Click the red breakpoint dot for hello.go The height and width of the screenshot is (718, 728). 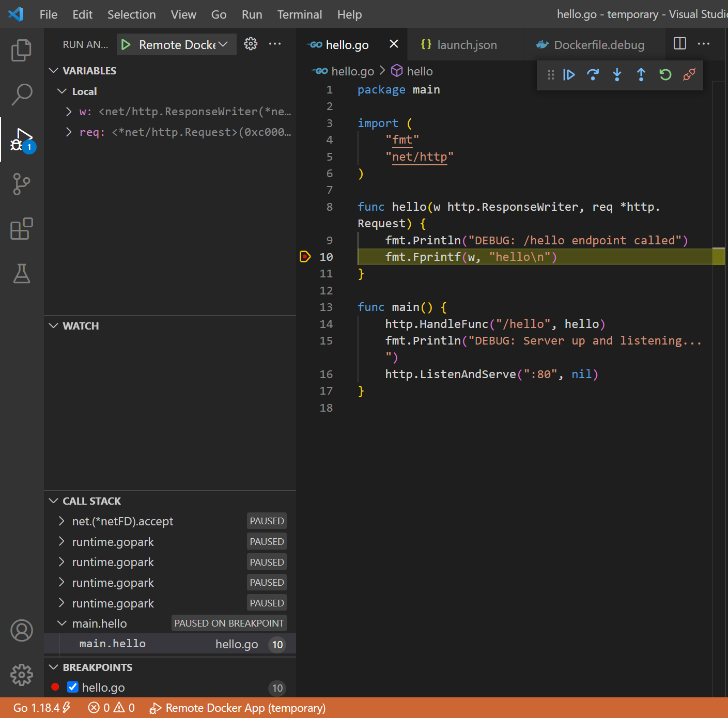pyautogui.click(x=55, y=687)
